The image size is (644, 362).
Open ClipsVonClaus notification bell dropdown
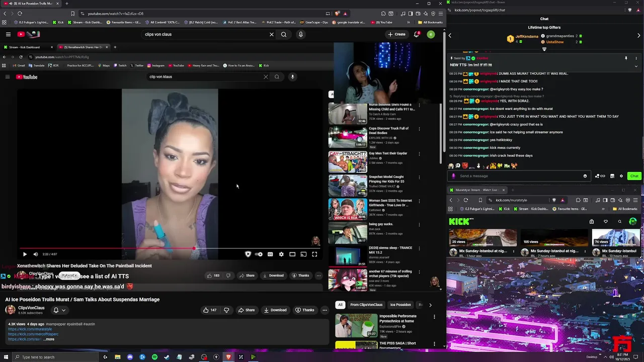pyautogui.click(x=59, y=310)
